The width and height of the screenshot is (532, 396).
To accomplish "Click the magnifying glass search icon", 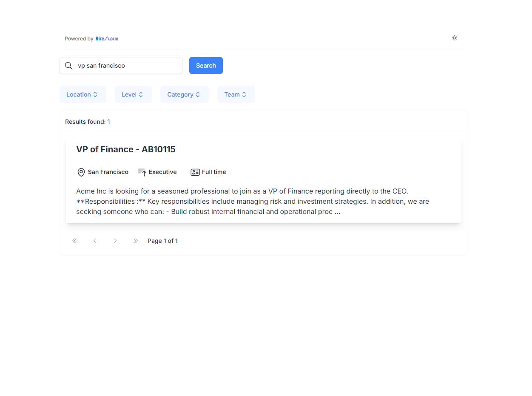I will [x=68, y=66].
